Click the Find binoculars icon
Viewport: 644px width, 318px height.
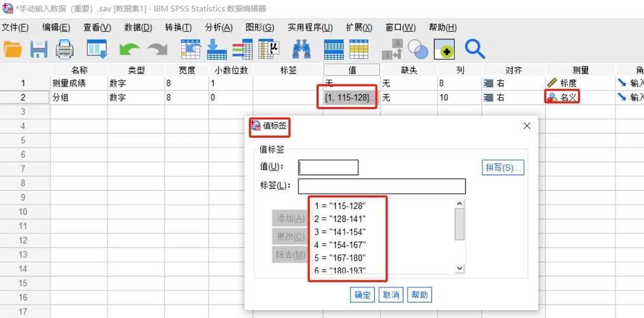coord(302,50)
